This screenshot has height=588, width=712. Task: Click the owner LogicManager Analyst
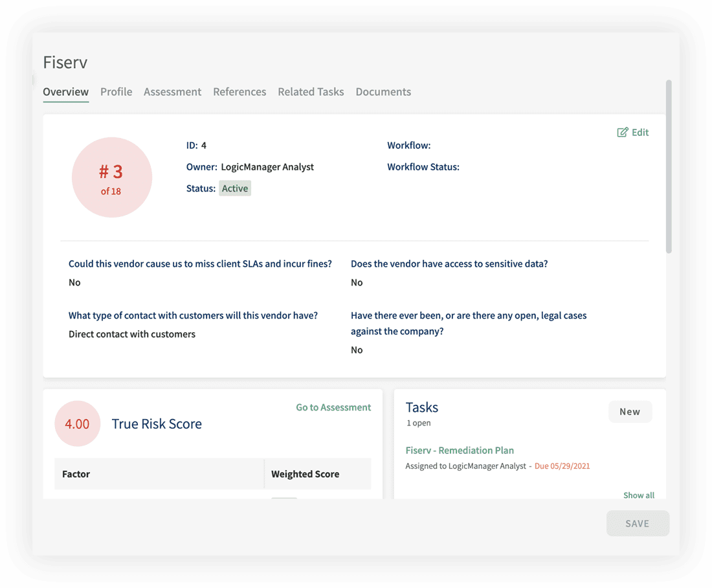[269, 166]
